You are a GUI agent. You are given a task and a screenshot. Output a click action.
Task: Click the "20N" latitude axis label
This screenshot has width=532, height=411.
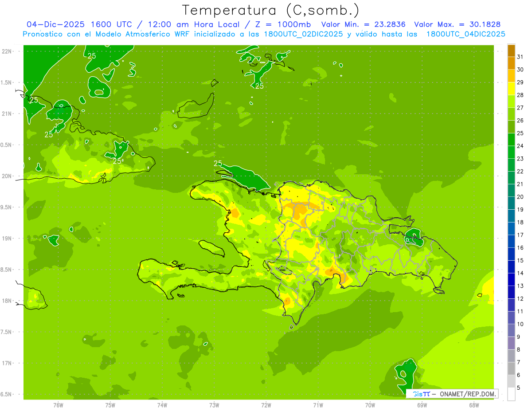pyautogui.click(x=8, y=176)
